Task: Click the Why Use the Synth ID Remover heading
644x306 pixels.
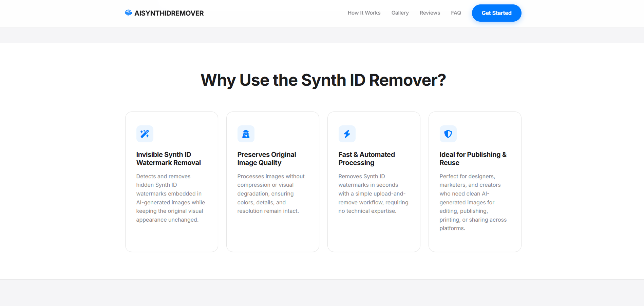Action: 323,80
